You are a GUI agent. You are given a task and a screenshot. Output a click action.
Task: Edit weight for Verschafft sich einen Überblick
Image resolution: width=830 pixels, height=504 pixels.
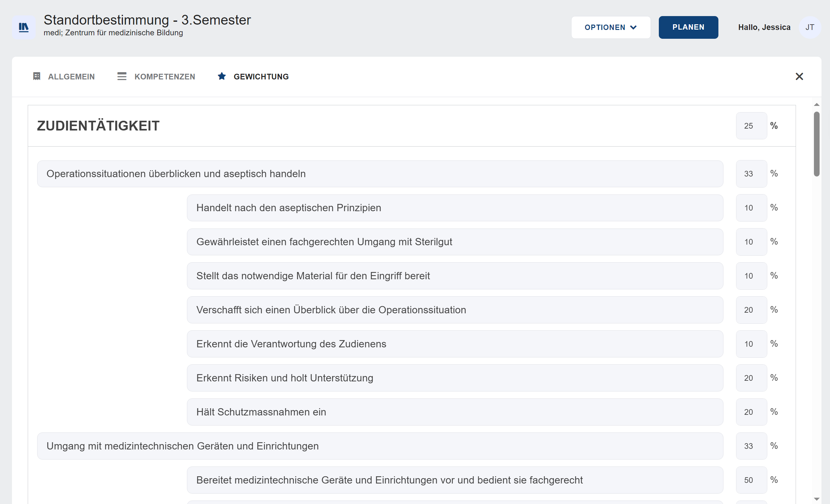751,310
